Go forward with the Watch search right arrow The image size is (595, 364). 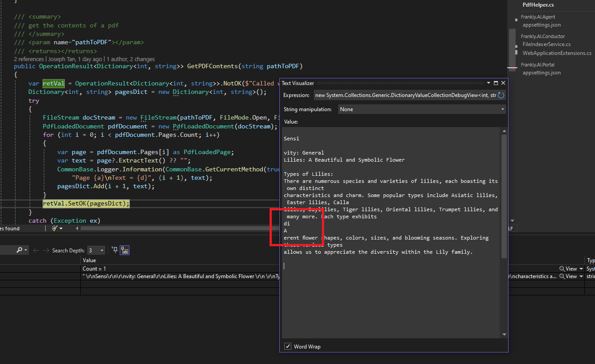tap(46, 250)
